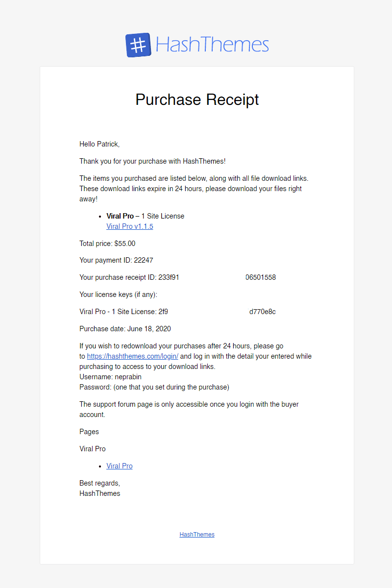Click the Best regards sign-off text
Image resolution: width=392 pixels, height=588 pixels.
(99, 483)
